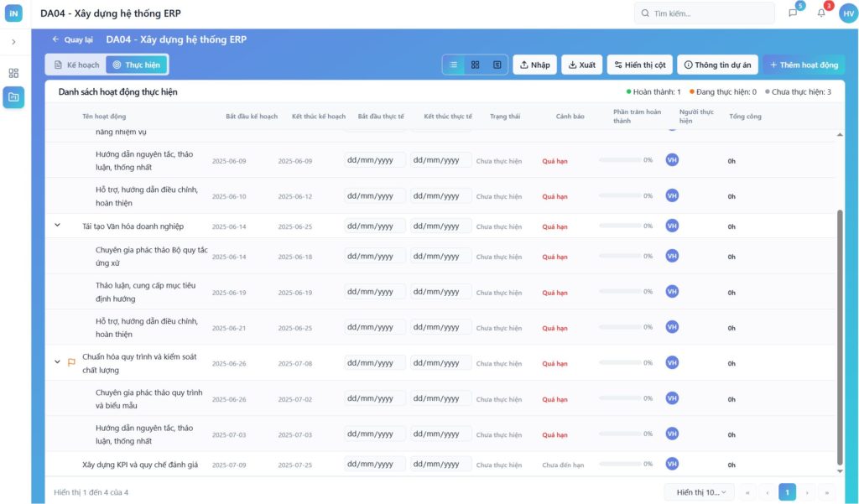Select the list view layout icon
The height and width of the screenshot is (504, 859).
pyautogui.click(x=454, y=65)
